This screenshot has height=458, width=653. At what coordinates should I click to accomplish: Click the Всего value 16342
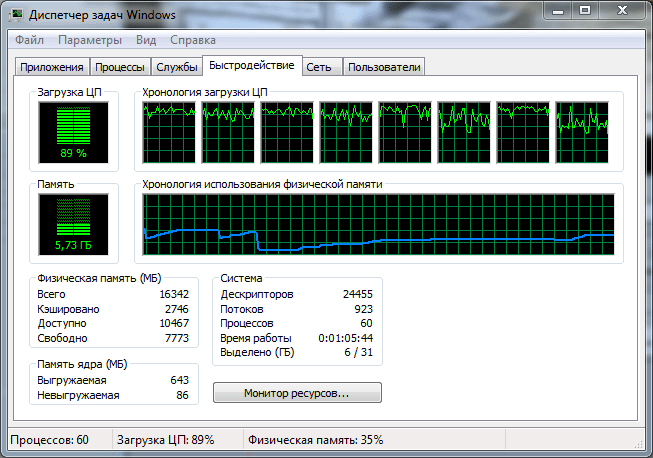tap(174, 294)
